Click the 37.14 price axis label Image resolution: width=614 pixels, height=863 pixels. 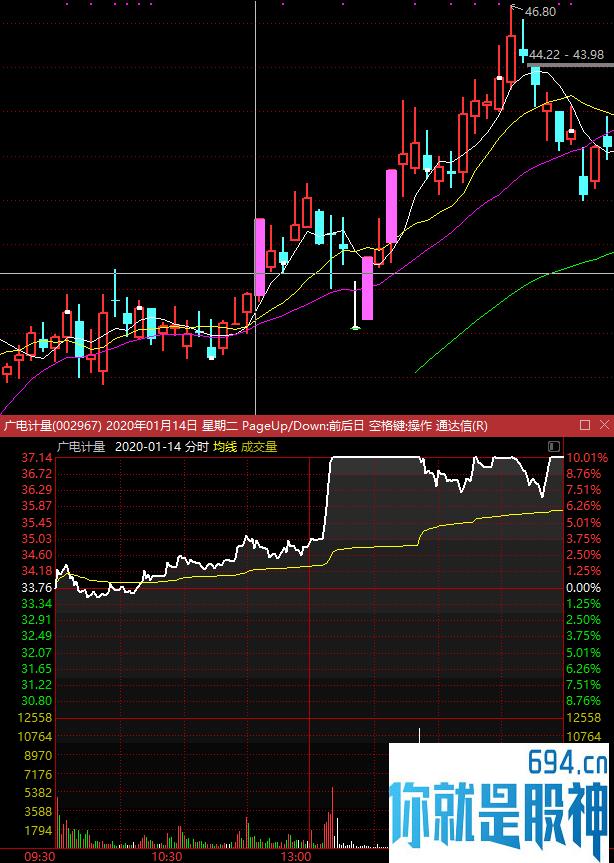(37, 457)
